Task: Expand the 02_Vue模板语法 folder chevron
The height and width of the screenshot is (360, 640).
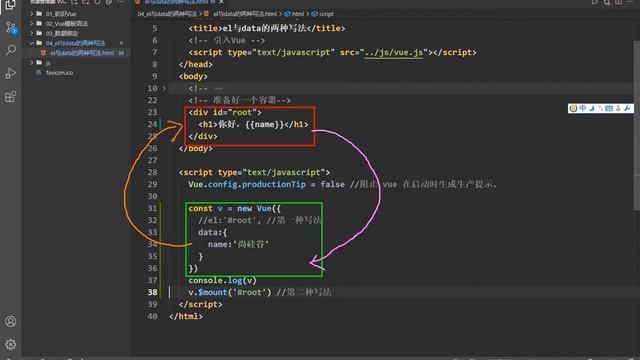Action: pyautogui.click(x=31, y=24)
